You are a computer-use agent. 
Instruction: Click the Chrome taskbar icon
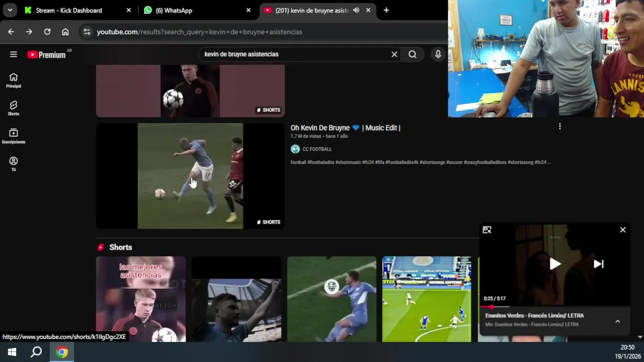coord(62,352)
